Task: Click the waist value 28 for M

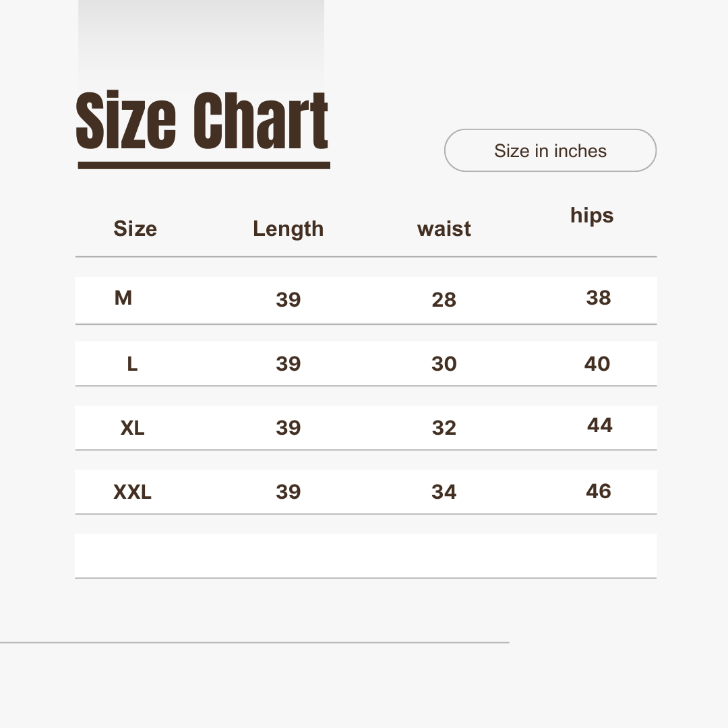Action: pyautogui.click(x=444, y=300)
